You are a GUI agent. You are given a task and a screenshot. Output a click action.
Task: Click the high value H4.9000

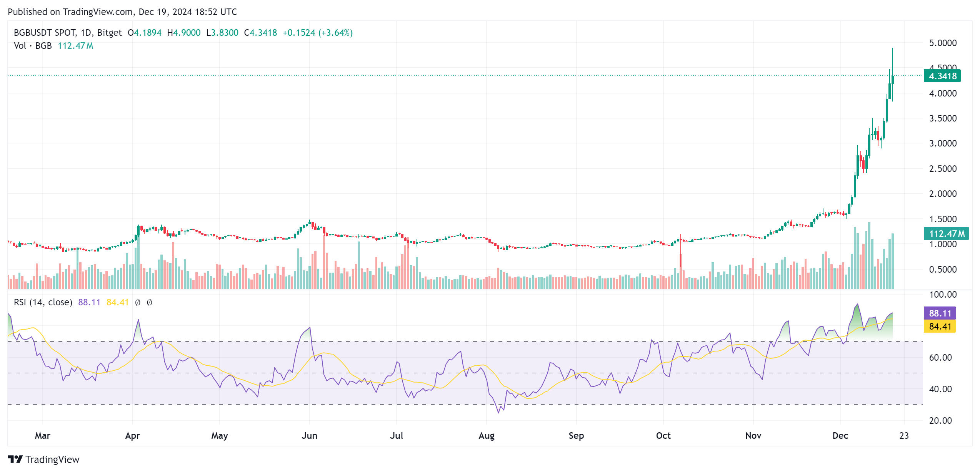184,33
